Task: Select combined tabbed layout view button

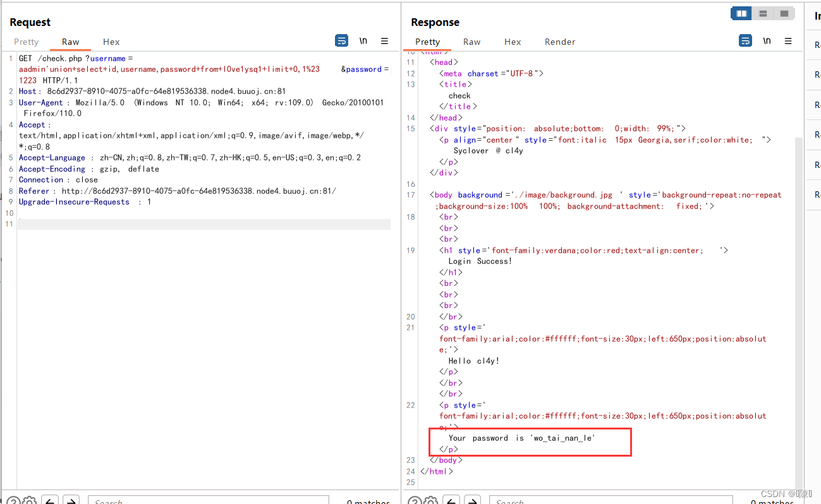Action: click(x=784, y=13)
